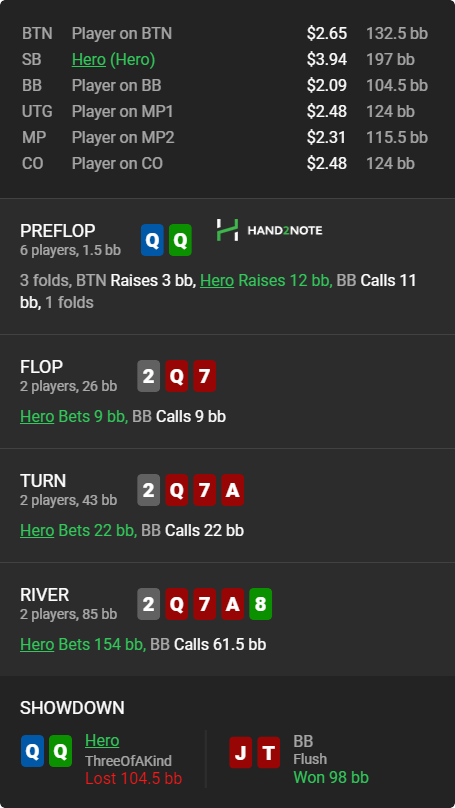Click the Hand2Note logo
The height and width of the screenshot is (808, 455).
point(269,230)
